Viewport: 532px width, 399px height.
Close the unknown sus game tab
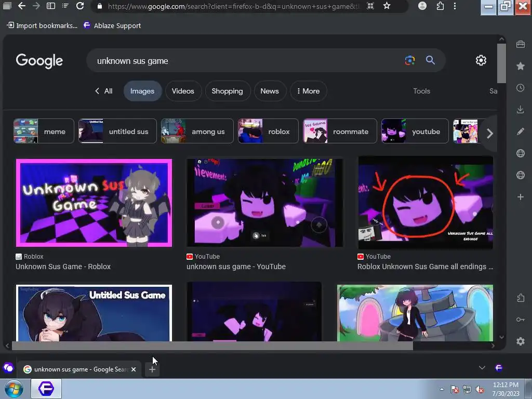(x=134, y=369)
